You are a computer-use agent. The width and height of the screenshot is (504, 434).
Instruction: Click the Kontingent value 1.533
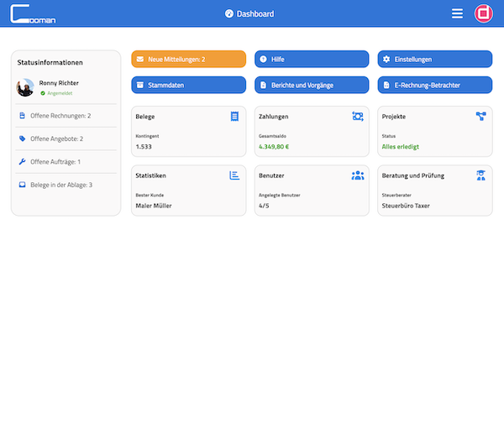pos(144,147)
